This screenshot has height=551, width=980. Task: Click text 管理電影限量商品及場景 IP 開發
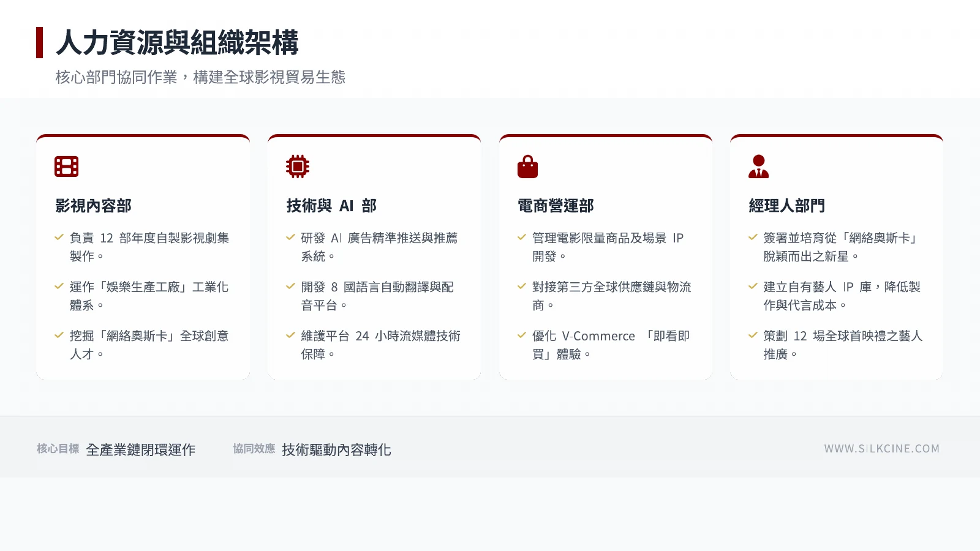pos(608,247)
